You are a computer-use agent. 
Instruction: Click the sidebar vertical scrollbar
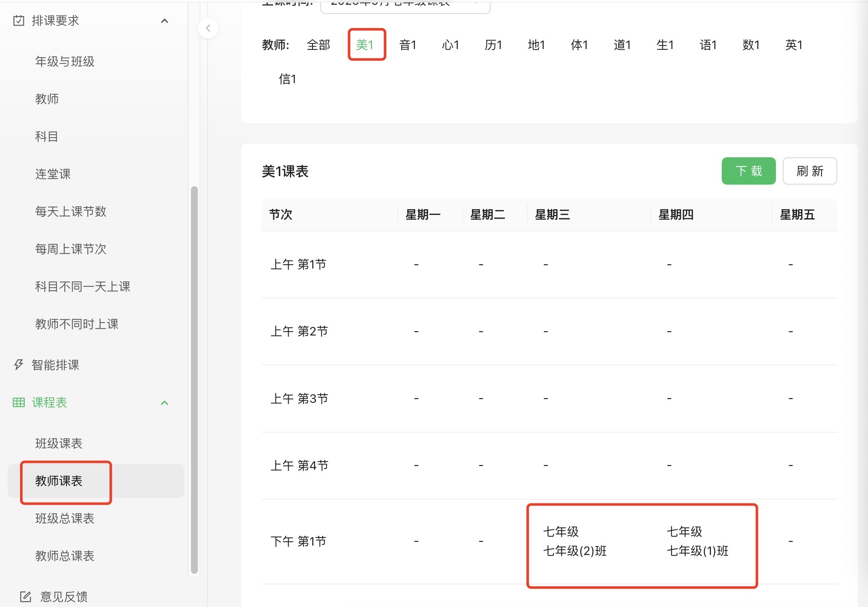coord(194,379)
